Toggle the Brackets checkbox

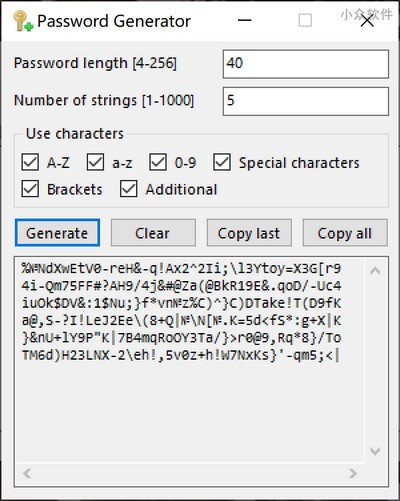click(30, 189)
